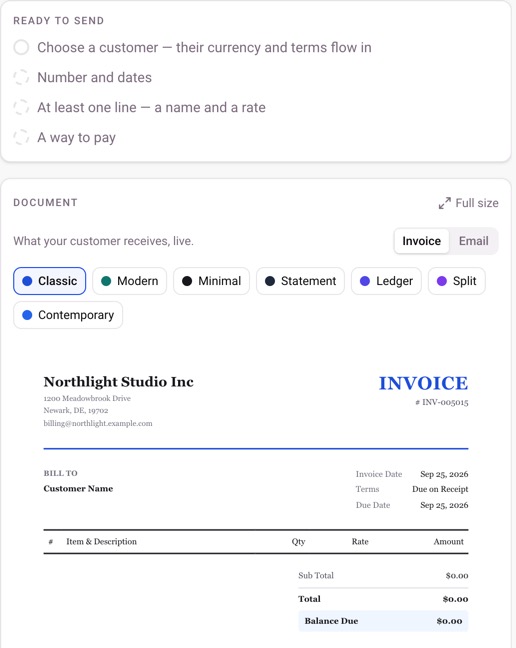Pick the Statement template
516x648 pixels.
(x=300, y=281)
